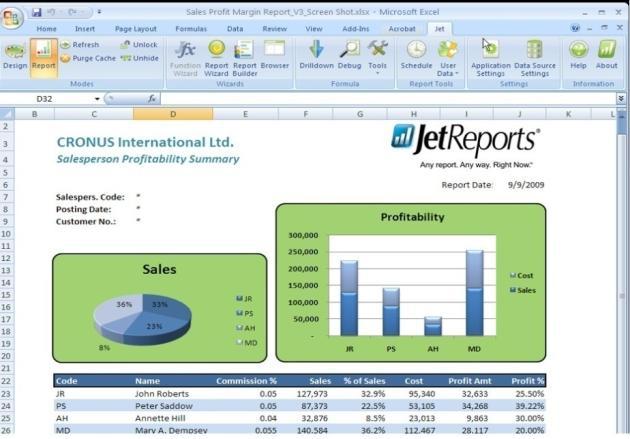Screen dimensions: 630x439
Task: Click the Office button orb
Action: 11,17
